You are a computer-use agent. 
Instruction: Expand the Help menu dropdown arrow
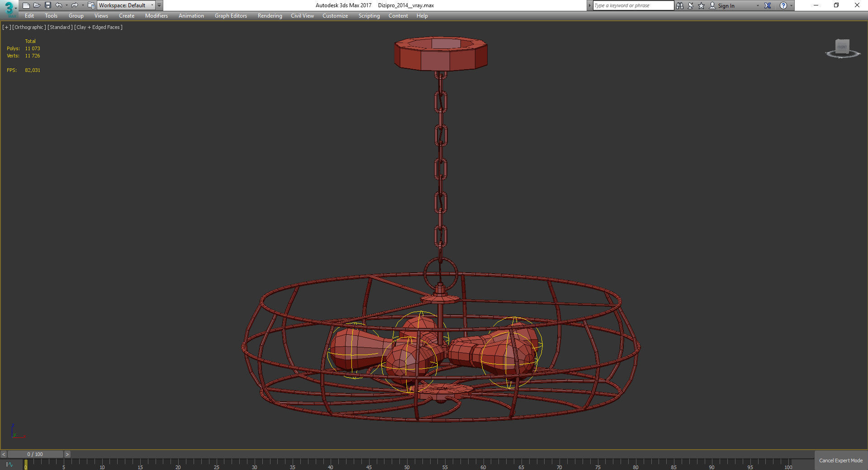point(791,5)
